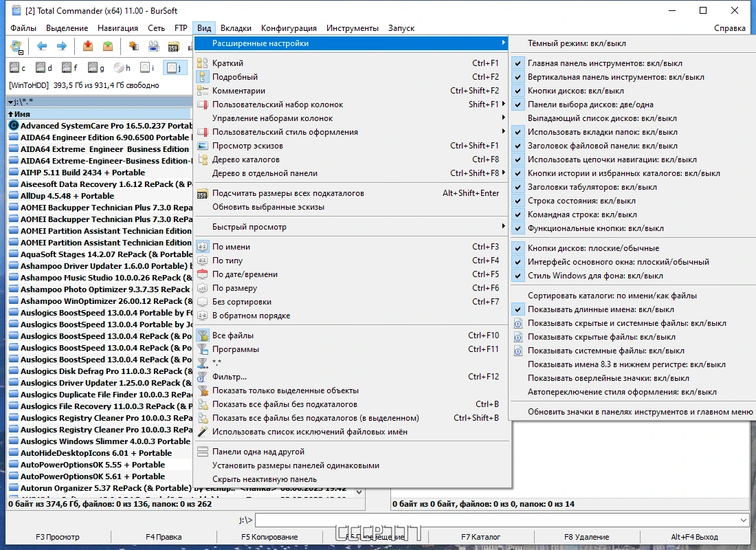
Task: Click the pack files icon with red arrow
Action: pyautogui.click(x=88, y=46)
